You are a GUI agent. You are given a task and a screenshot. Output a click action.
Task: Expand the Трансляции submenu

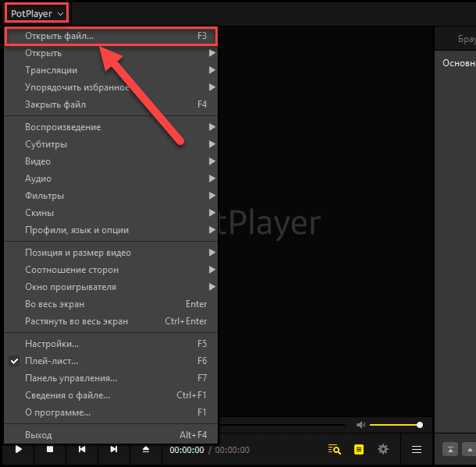[x=111, y=70]
